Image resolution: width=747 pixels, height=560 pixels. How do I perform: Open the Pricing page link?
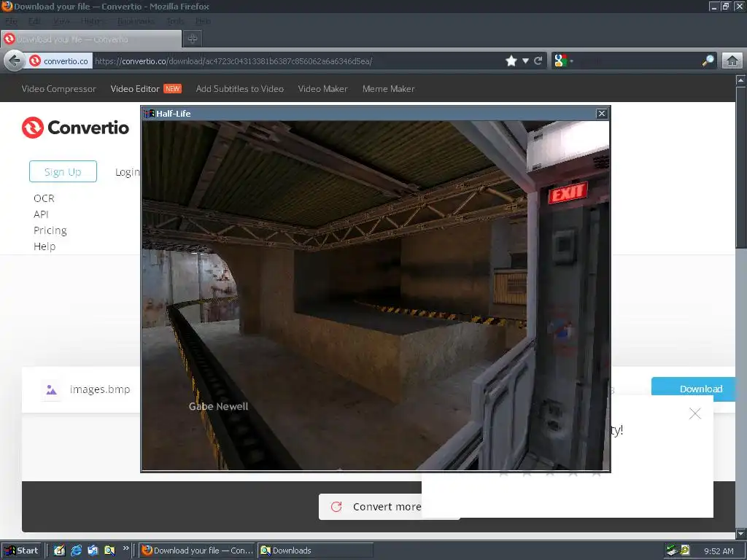pos(50,230)
